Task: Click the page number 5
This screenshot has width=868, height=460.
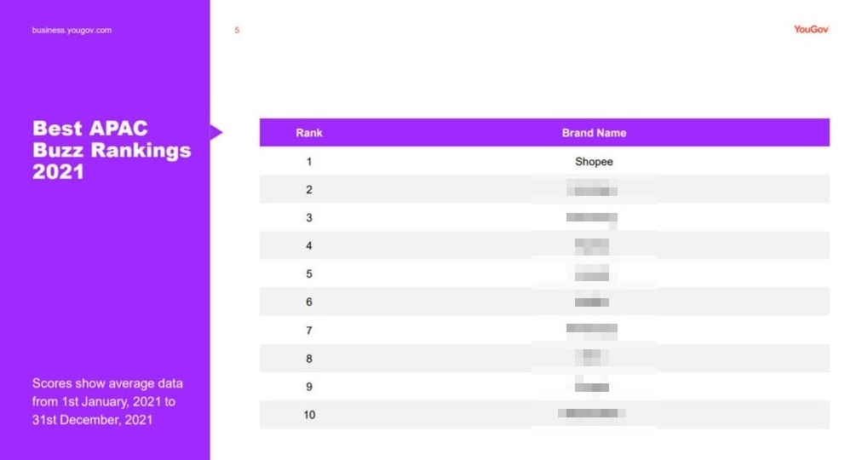Action: 237,31
